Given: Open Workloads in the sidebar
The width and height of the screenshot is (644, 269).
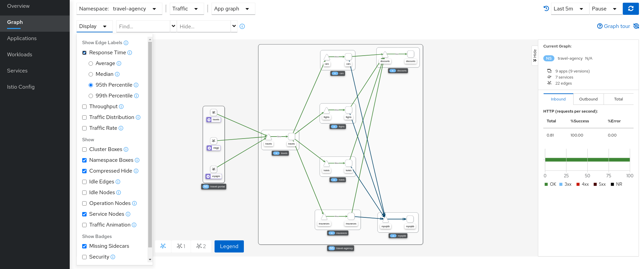Looking at the screenshot, I should [20, 55].
